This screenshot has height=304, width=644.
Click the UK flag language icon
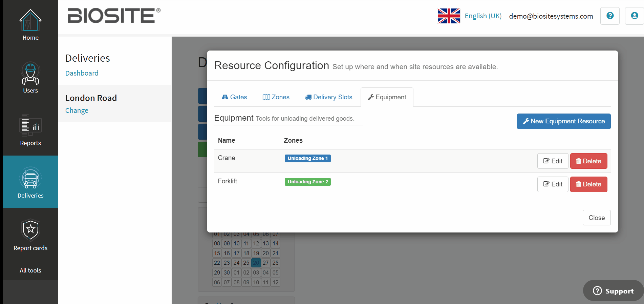(449, 16)
